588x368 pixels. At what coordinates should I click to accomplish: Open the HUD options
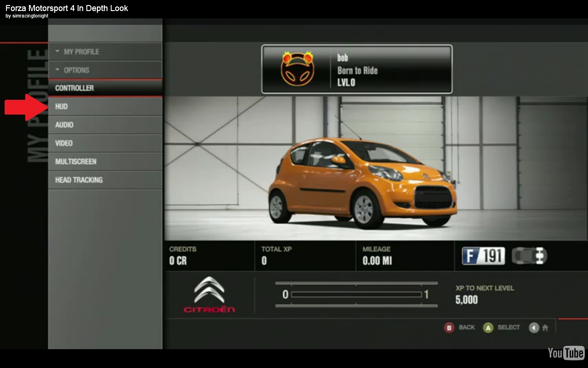click(105, 106)
